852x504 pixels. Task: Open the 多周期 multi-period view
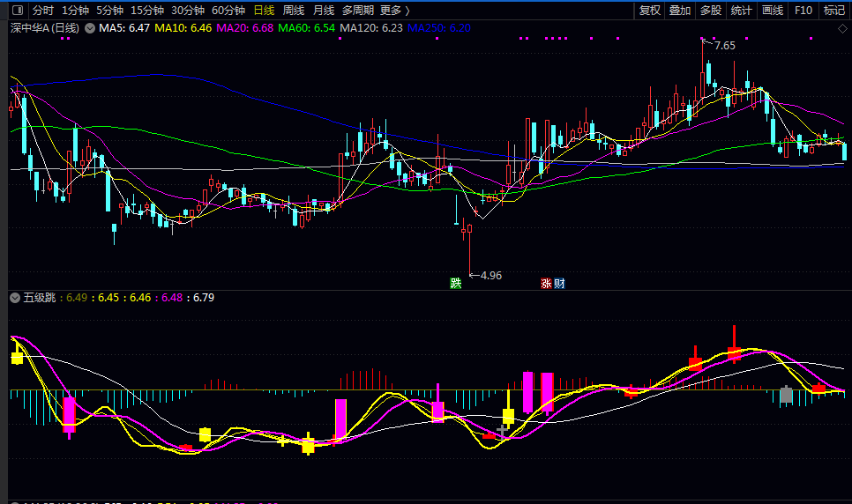point(358,11)
